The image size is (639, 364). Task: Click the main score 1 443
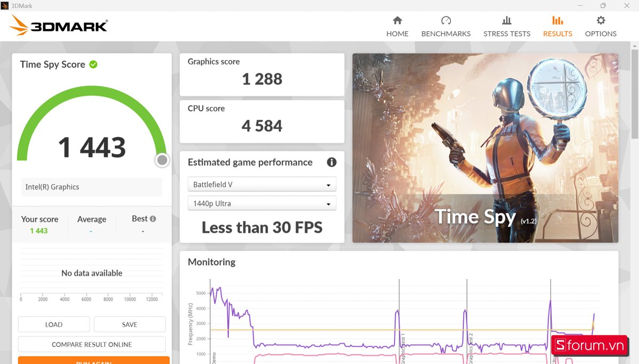click(92, 147)
